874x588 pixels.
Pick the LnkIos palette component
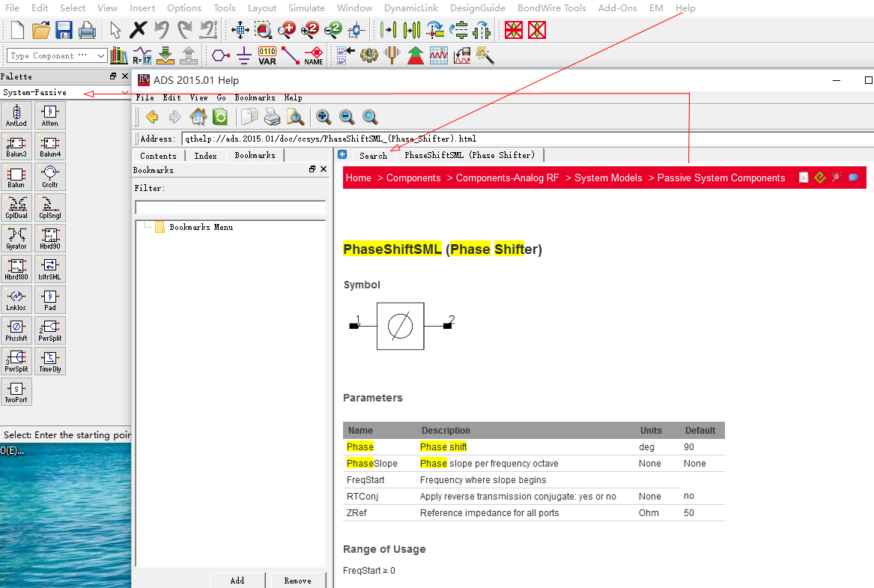(x=16, y=300)
